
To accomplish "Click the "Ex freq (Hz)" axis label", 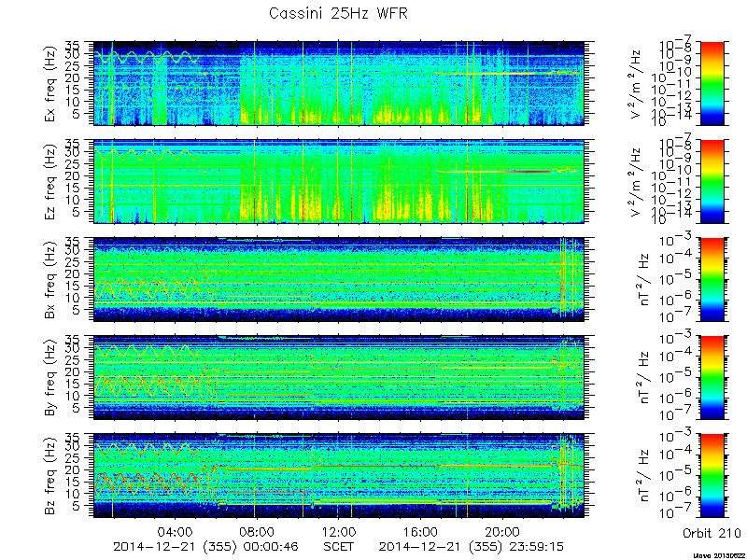I will pos(50,84).
